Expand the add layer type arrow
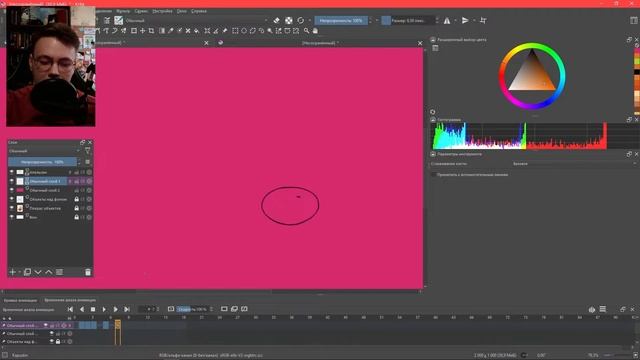Image resolution: width=640 pixels, height=360 pixels. [x=19, y=272]
